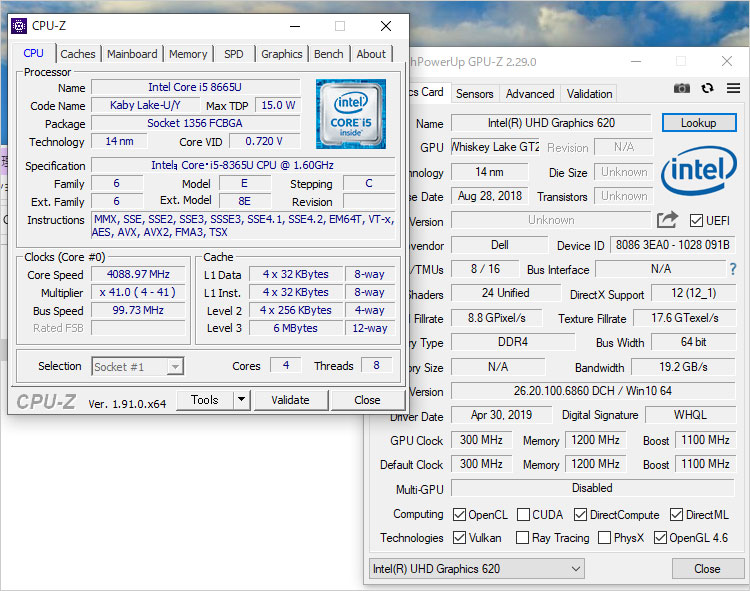Image resolution: width=750 pixels, height=591 pixels.
Task: Click the Level 3 cache value 6 MBytes
Action: tap(296, 328)
